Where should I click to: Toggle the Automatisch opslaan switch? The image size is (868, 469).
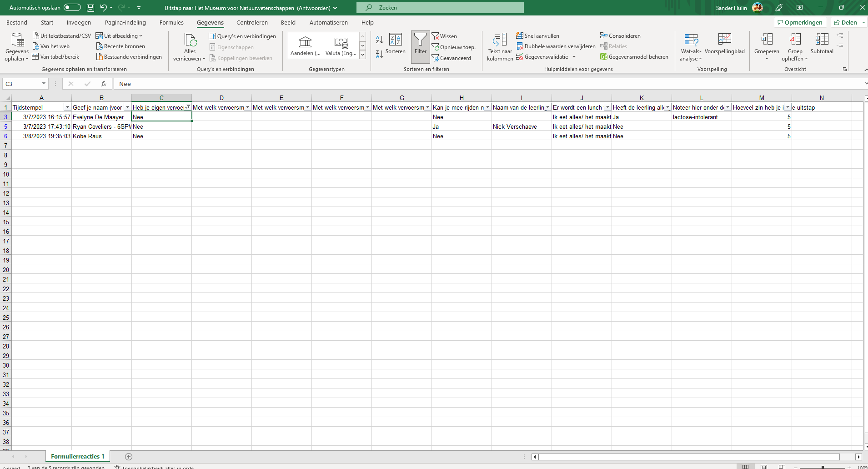point(72,8)
